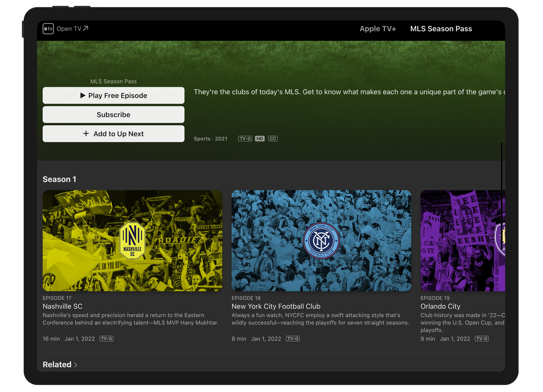Click the TV-G rating badge in show info
The width and height of the screenshot is (543, 392).
click(x=245, y=139)
